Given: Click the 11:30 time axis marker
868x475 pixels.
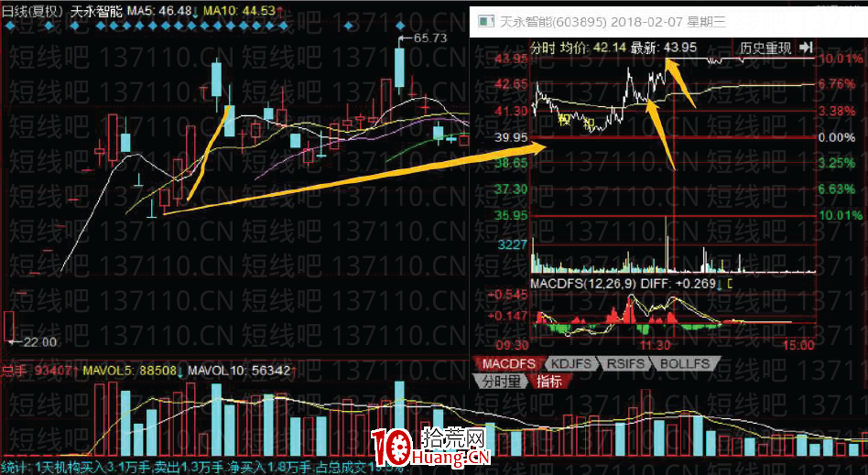Looking at the screenshot, I should pyautogui.click(x=655, y=345).
